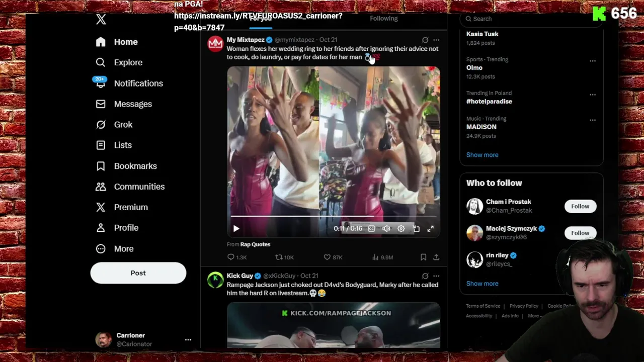Open more options on Kick Guy post
The width and height of the screenshot is (644, 362).
(436, 276)
